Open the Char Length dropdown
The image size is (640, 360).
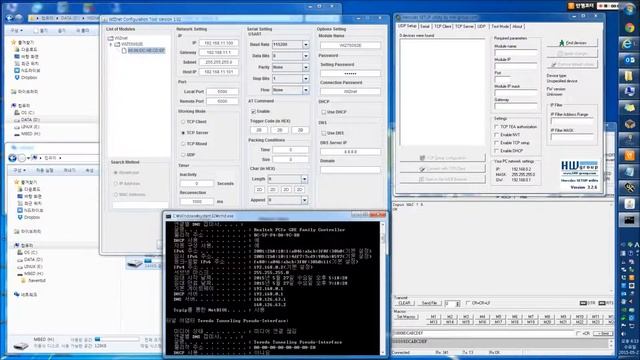[304, 179]
